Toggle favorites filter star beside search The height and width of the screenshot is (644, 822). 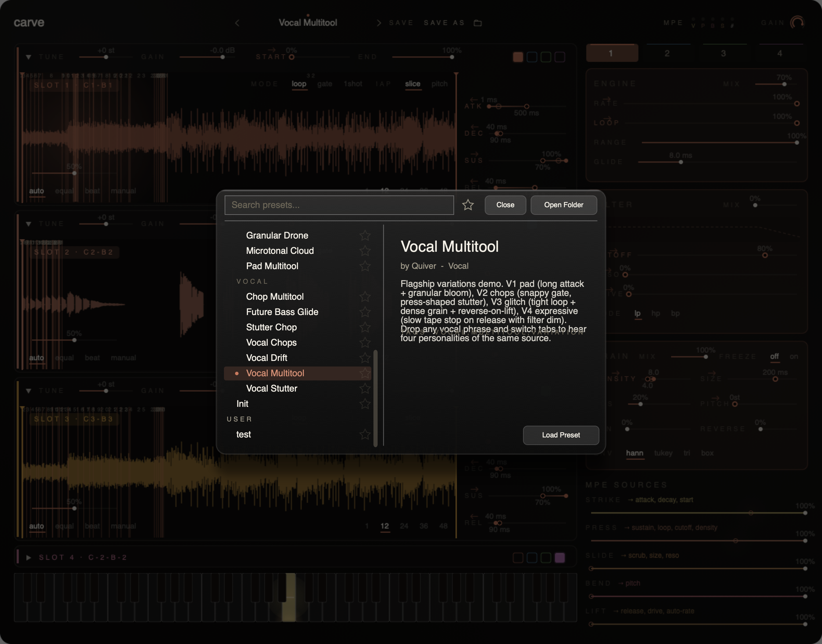[x=468, y=205]
